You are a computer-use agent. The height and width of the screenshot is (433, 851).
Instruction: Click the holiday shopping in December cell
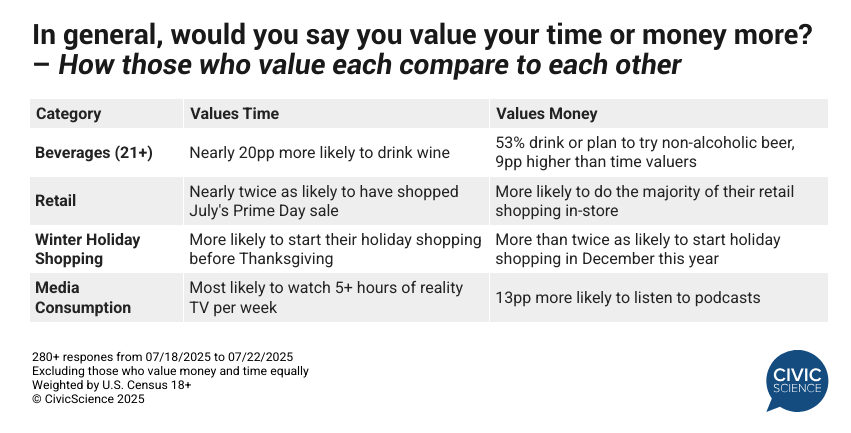(x=638, y=249)
